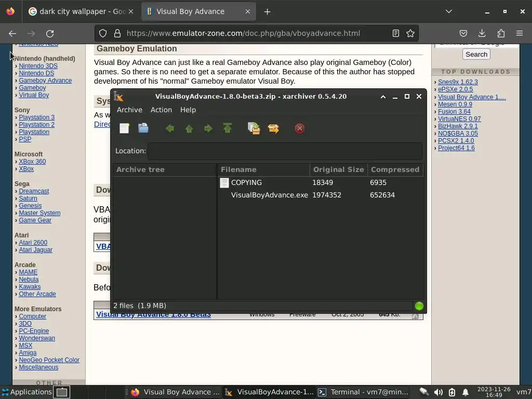This screenshot has height=399, width=532.
Task: Click inside the Location field
Action: (285, 151)
